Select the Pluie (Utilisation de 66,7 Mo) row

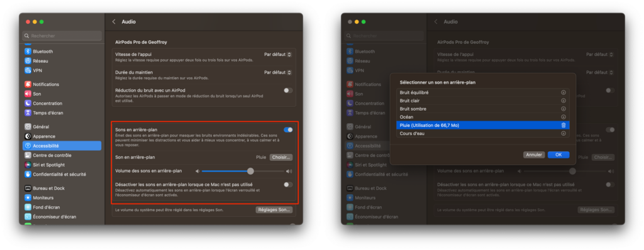pos(482,125)
